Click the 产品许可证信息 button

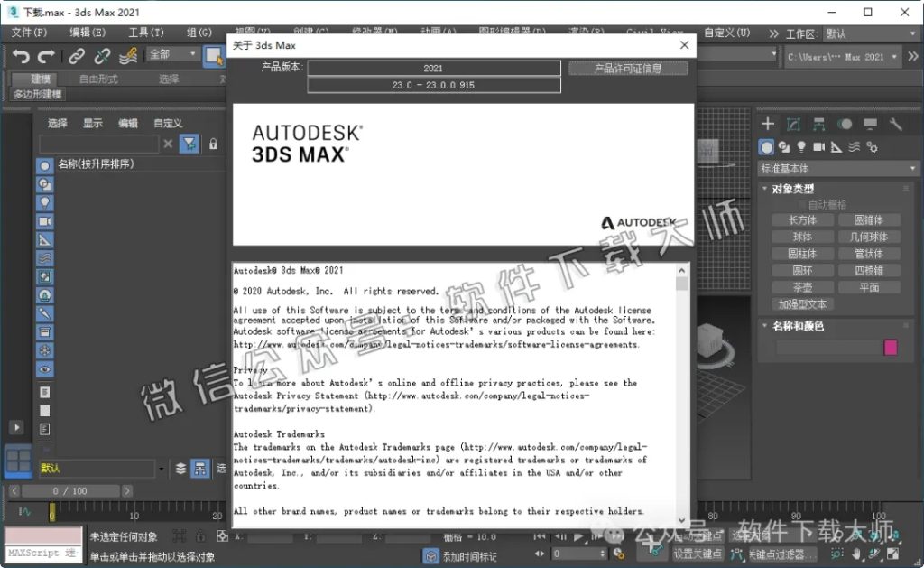[x=626, y=68]
